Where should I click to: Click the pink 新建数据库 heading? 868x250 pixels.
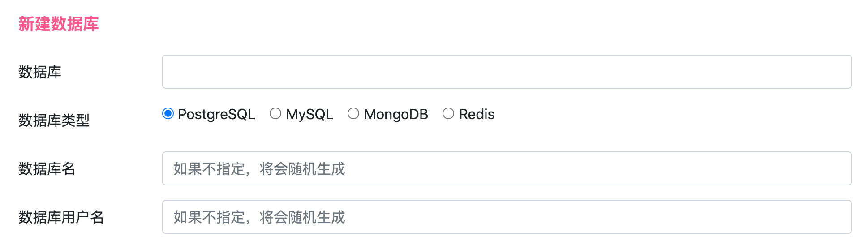[x=59, y=24]
